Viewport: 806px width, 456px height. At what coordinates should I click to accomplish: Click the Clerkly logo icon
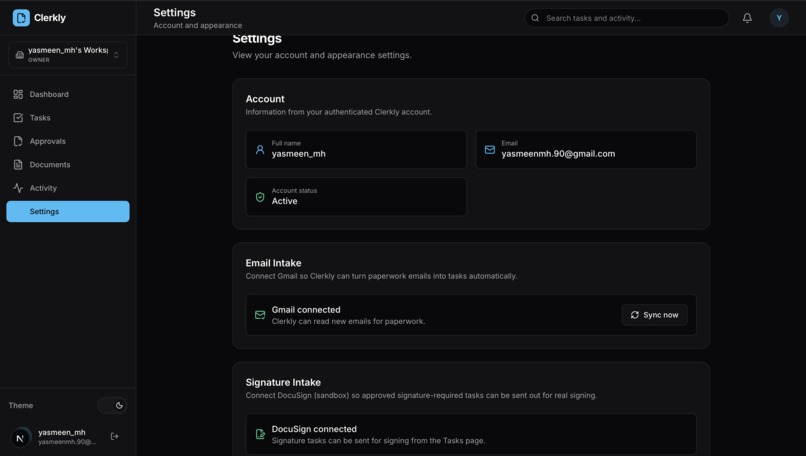point(21,17)
